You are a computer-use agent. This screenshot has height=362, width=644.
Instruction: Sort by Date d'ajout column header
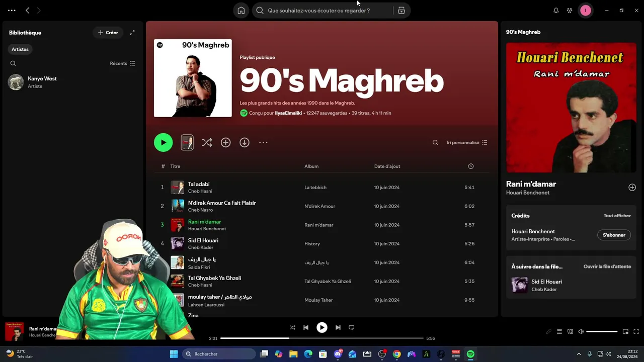tap(387, 166)
